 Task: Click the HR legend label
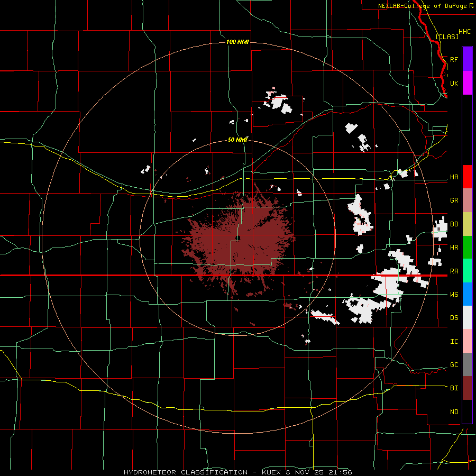click(x=454, y=248)
